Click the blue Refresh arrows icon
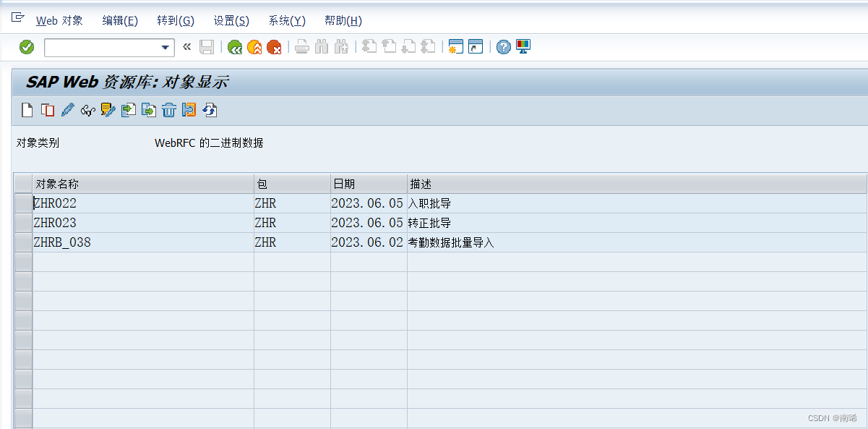Screen dimensions: 868x429 tap(210, 110)
